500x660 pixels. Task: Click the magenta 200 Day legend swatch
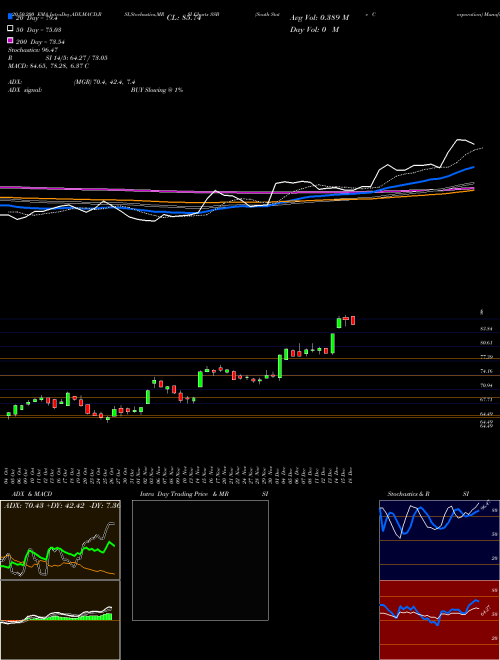tap(10, 41)
